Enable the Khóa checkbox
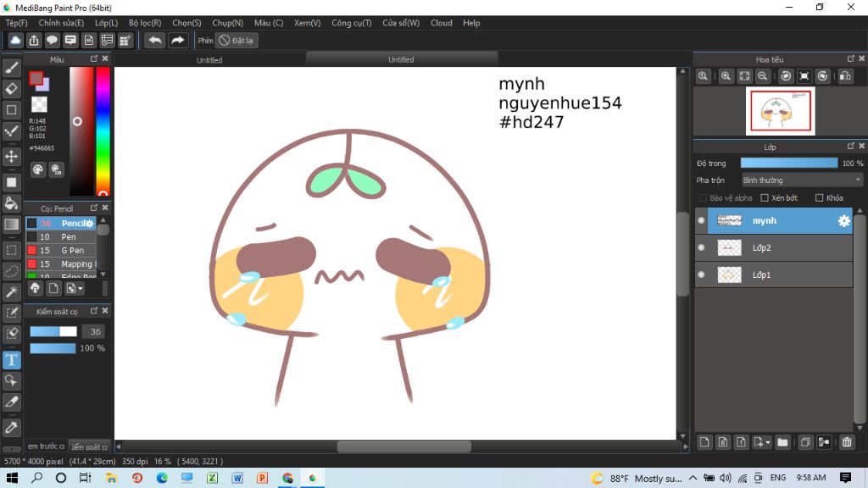 (820, 198)
